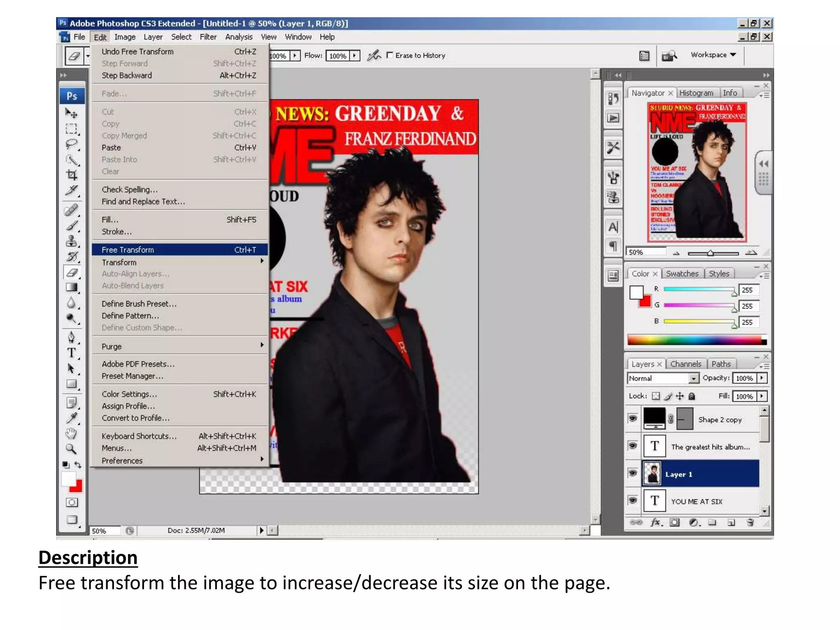Toggle lock image pixels

pyautogui.click(x=668, y=396)
